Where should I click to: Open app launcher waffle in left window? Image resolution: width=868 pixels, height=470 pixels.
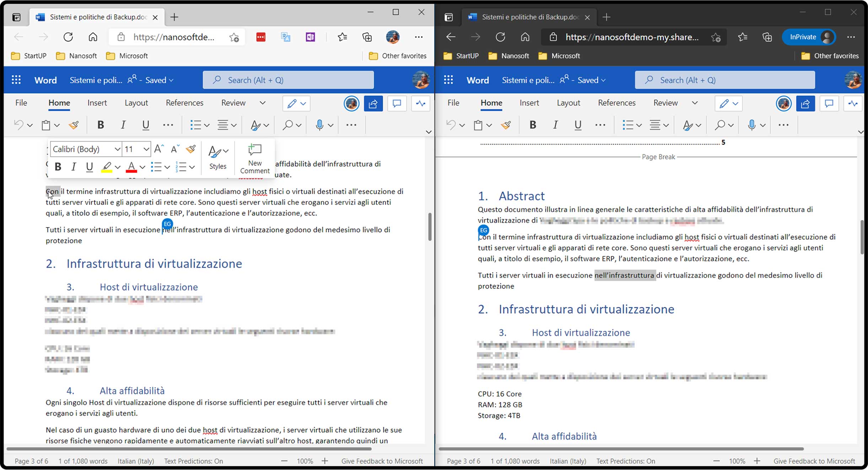click(16, 80)
